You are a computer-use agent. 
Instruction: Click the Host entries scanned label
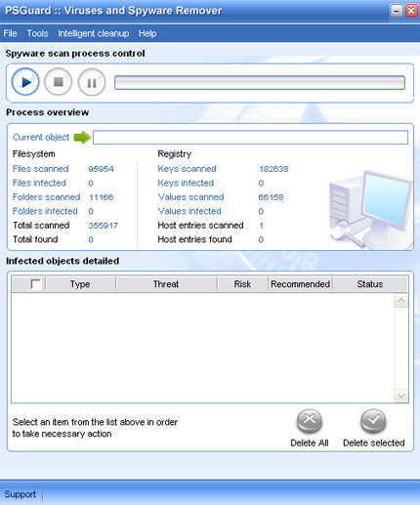200,225
